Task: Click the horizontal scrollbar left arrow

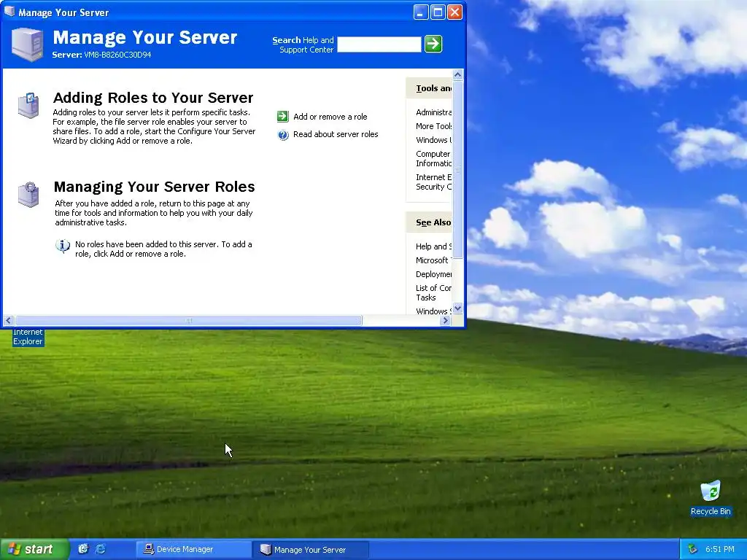Action: (x=8, y=321)
